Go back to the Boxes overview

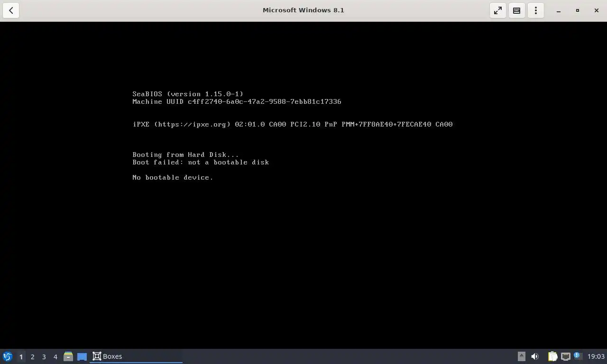pos(11,10)
